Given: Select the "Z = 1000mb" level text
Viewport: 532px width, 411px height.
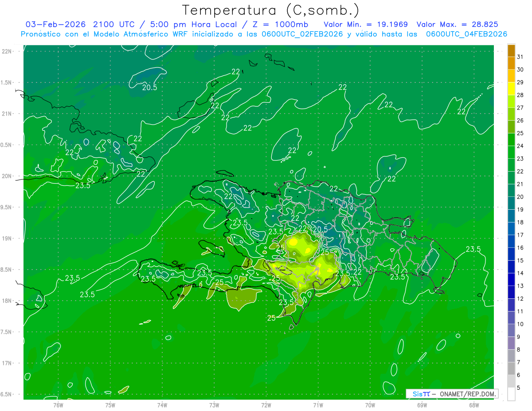Looking at the screenshot, I should pyautogui.click(x=281, y=24).
